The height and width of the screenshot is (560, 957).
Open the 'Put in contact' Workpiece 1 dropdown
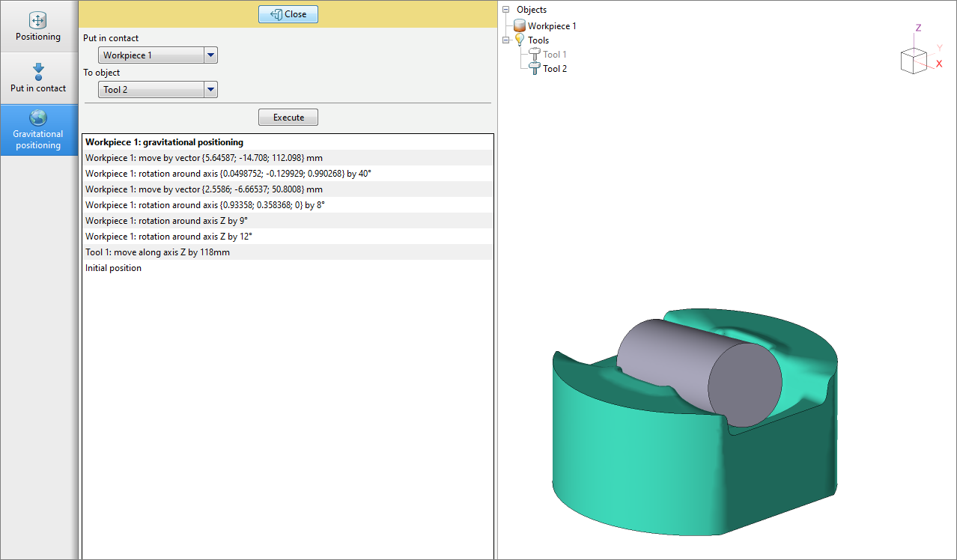[210, 55]
